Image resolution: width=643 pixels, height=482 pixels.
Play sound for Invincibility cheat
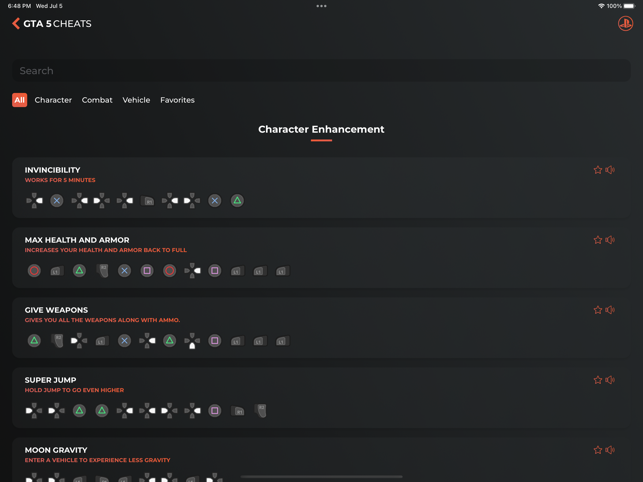click(610, 170)
